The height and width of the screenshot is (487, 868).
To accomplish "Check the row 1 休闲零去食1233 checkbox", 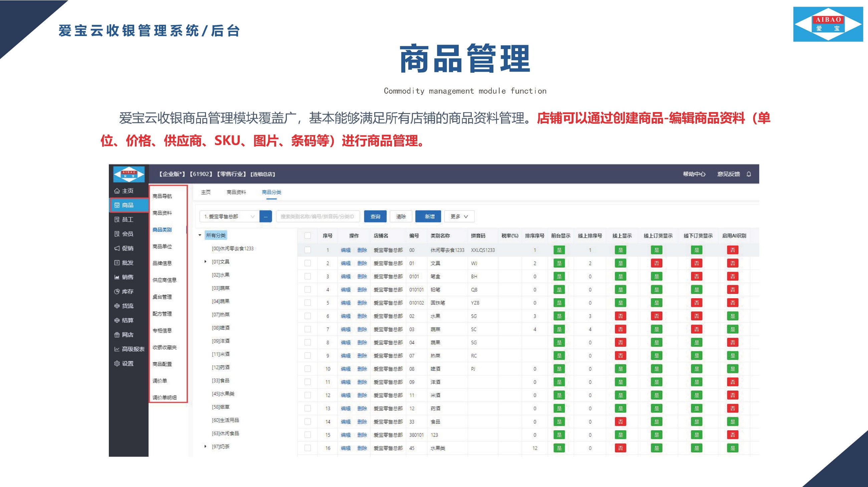I will [307, 250].
